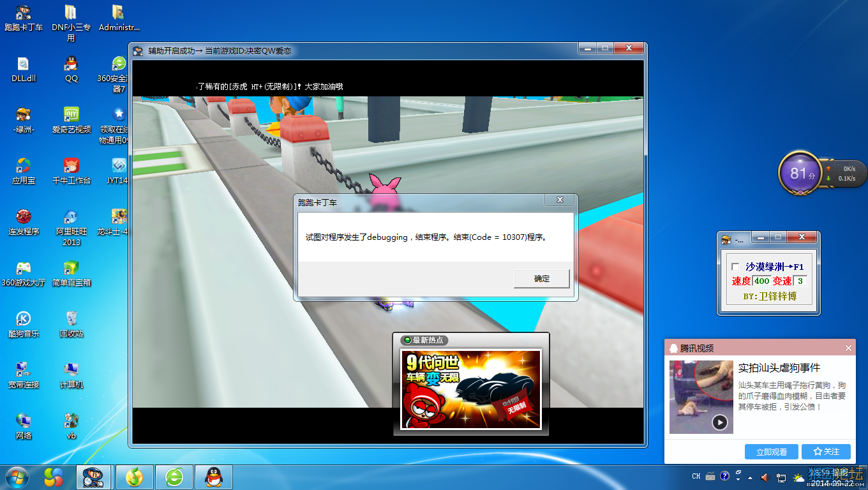Select the DLL.dll file icon
868x490 pixels.
point(24,69)
